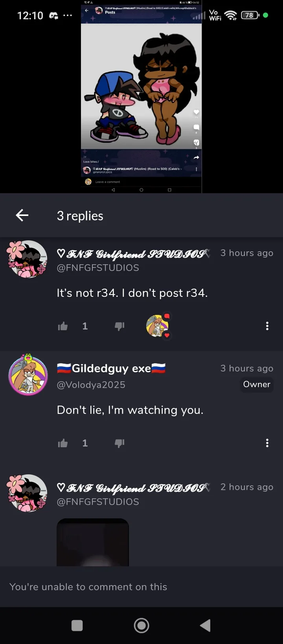Dislike the "It's not r34" comment
This screenshot has height=644, width=283.
point(119,326)
